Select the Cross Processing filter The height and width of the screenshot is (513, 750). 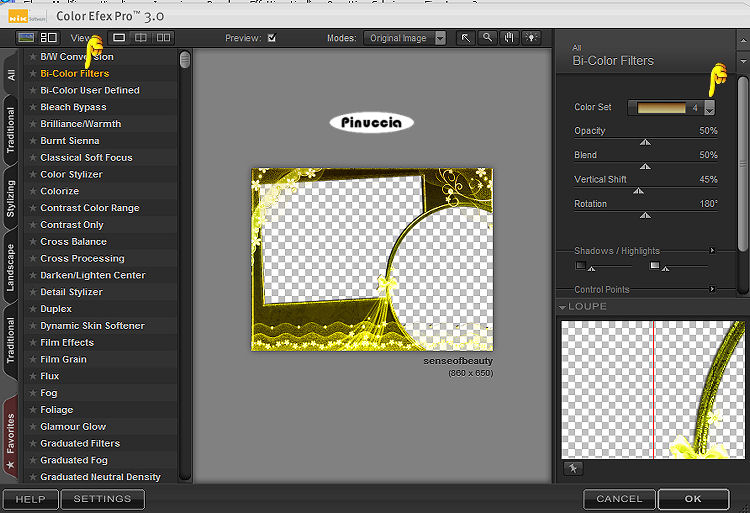(82, 258)
